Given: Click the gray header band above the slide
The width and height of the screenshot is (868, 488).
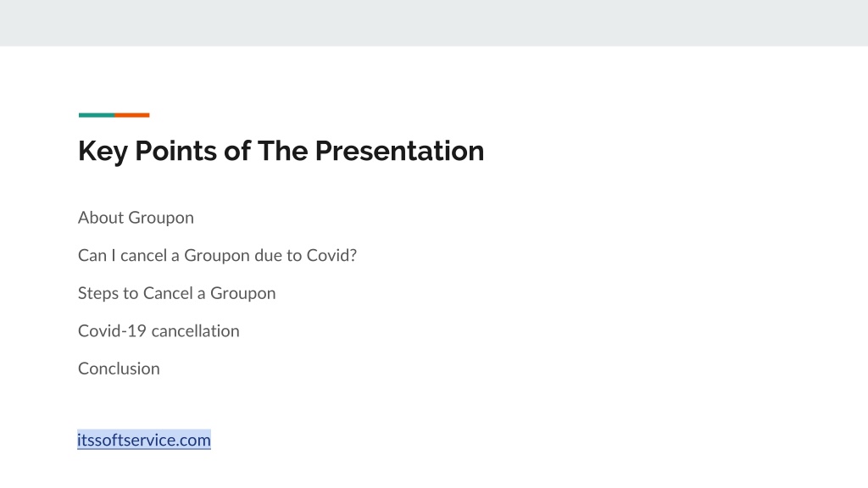Looking at the screenshot, I should (x=434, y=23).
